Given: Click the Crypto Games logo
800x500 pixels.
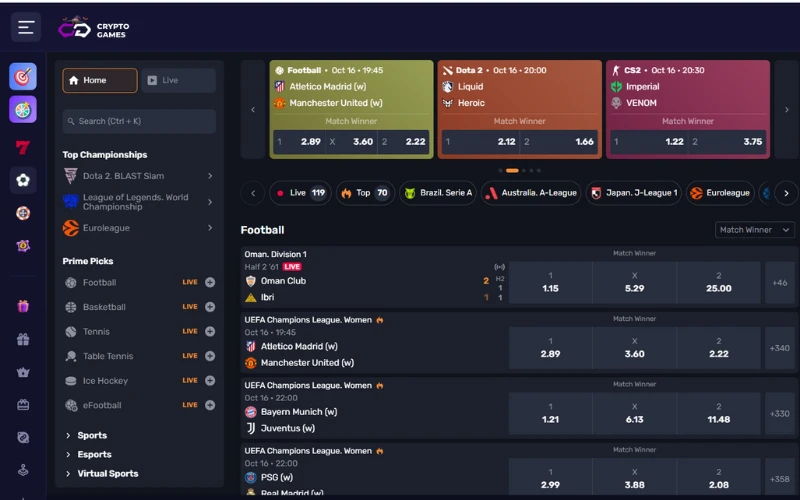Looking at the screenshot, I should click(x=94, y=29).
